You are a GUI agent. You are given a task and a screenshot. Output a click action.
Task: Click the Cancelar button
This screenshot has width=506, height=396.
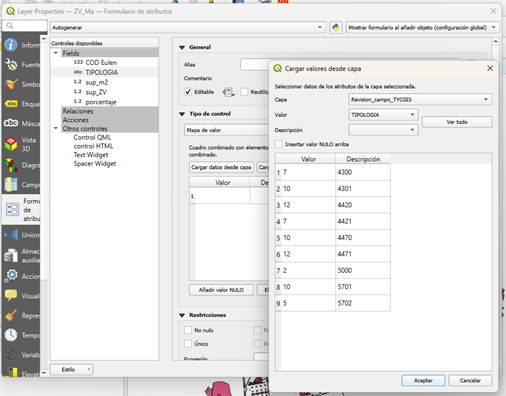coord(470,380)
